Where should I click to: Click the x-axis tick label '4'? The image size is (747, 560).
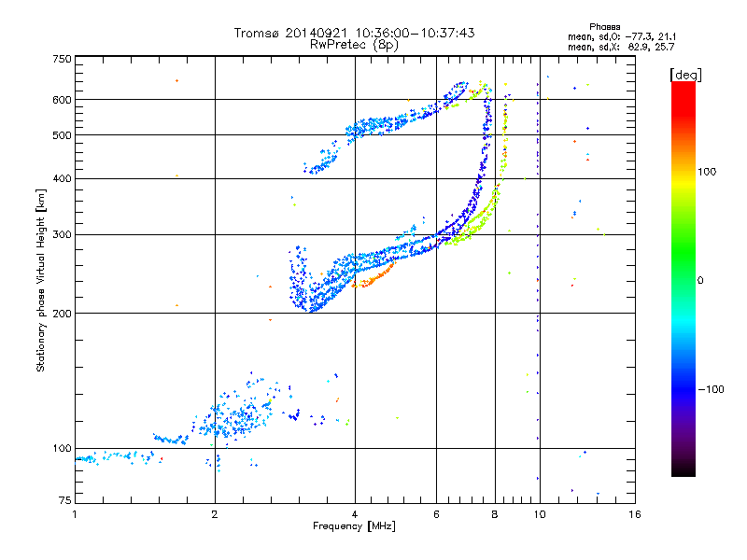tap(355, 514)
